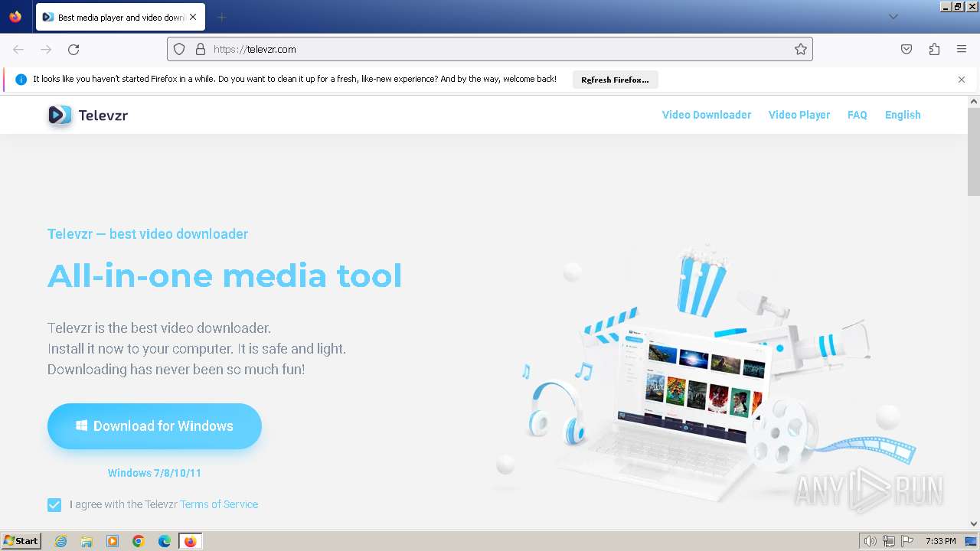Image resolution: width=980 pixels, height=551 pixels.
Task: Open the Firefox application menu (hamburger icon)
Action: tap(962, 49)
